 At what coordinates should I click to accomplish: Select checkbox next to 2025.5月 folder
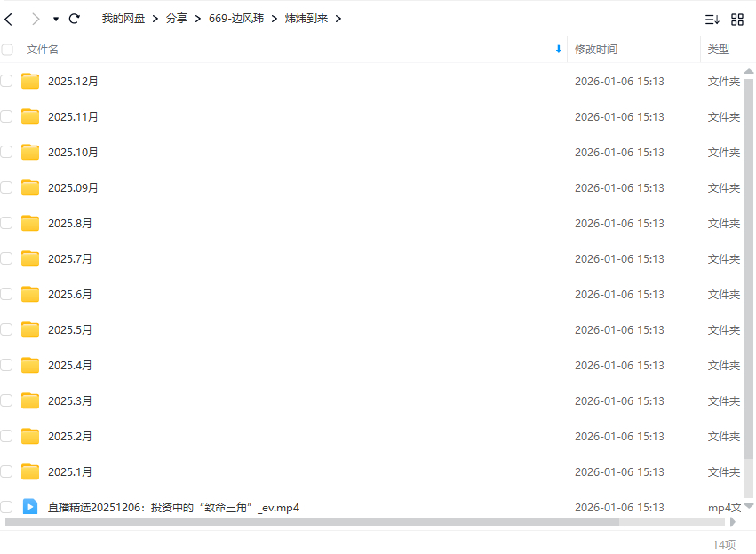(7, 329)
